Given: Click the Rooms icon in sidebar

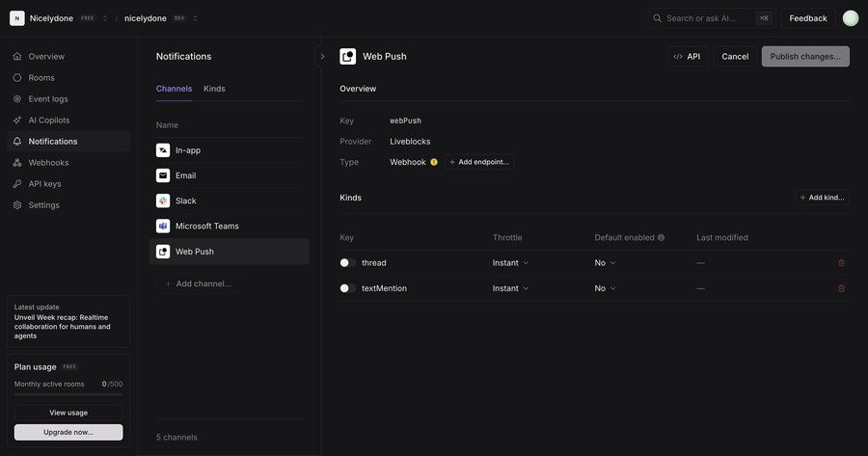Looking at the screenshot, I should 17,77.
